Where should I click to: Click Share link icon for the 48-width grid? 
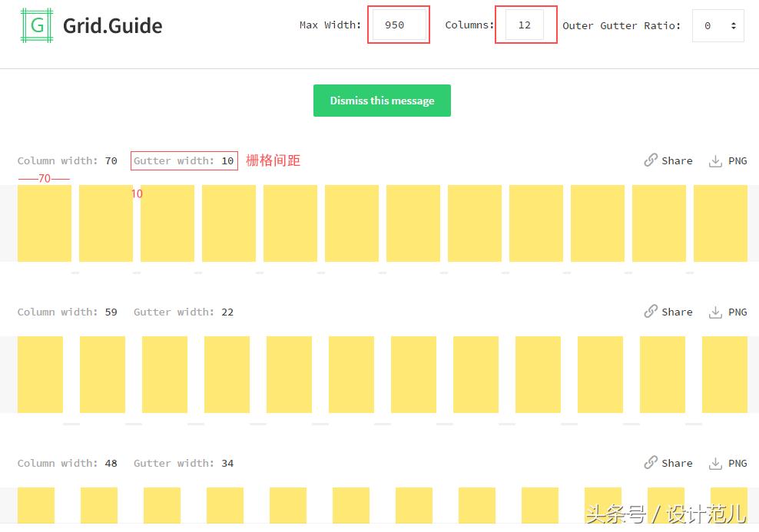point(651,463)
